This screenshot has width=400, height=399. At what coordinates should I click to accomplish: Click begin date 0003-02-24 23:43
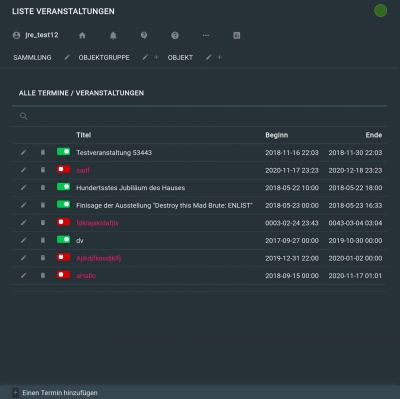tap(292, 223)
